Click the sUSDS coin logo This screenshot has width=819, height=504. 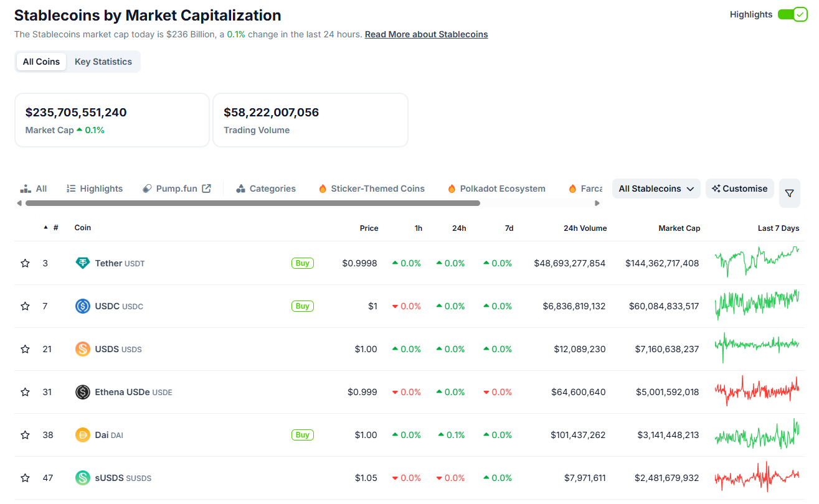83,478
